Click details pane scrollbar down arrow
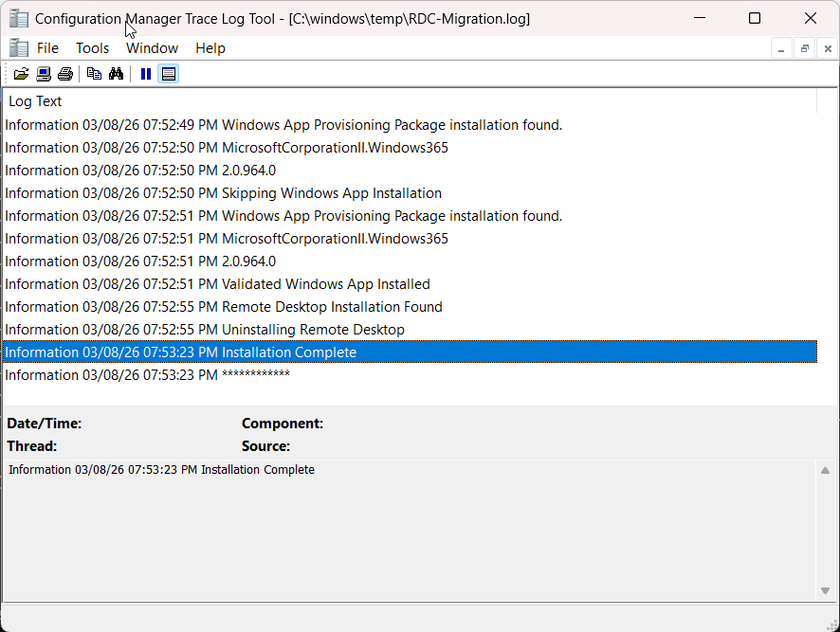840x632 pixels. (825, 590)
